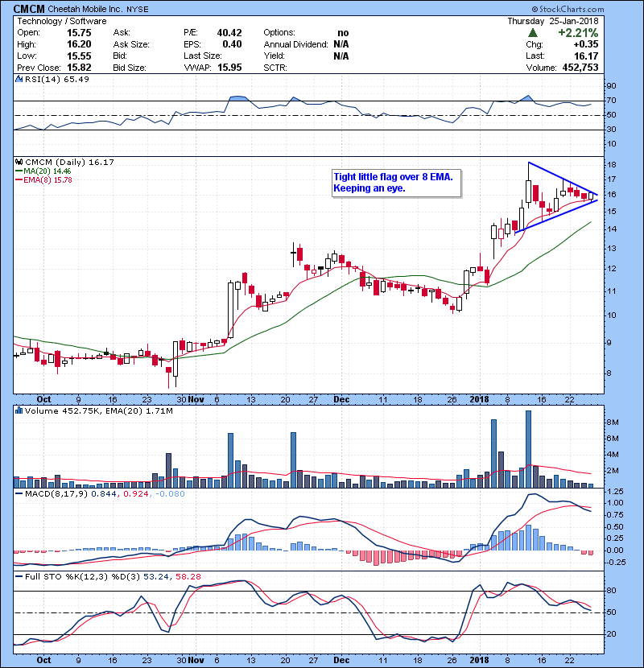Click the Volume figure 452,753
The width and height of the screenshot is (644, 668).
[580, 68]
